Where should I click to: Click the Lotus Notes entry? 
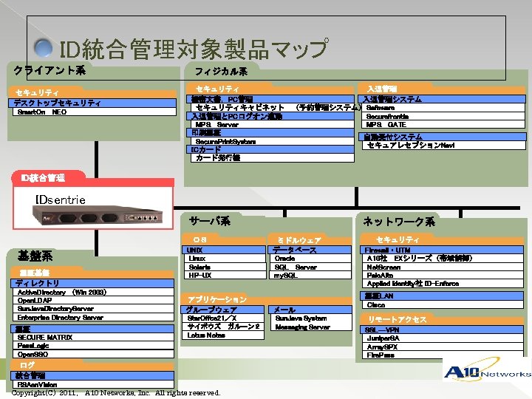(x=224, y=335)
